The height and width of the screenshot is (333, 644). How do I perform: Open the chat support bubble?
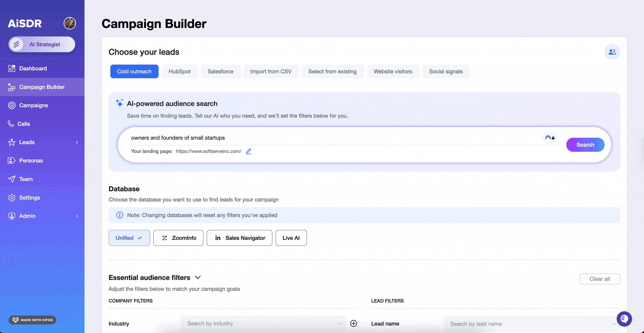tap(624, 319)
